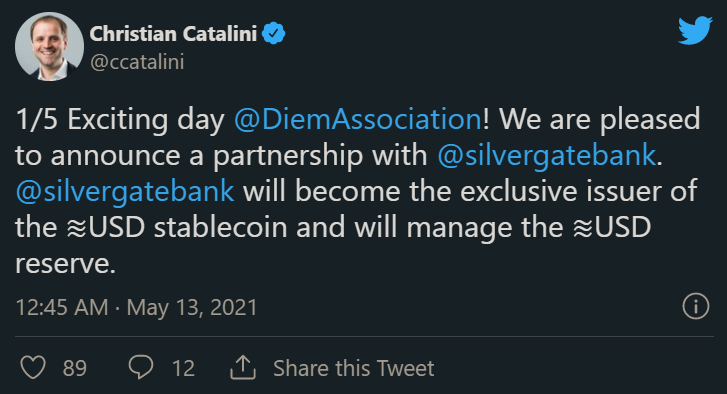Open Christian Catalini's profile photo
The width and height of the screenshot is (727, 394).
click(x=49, y=46)
